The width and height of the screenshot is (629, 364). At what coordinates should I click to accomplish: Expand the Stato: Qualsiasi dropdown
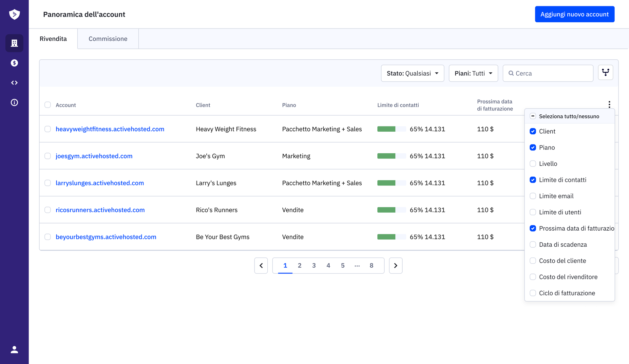[412, 73]
